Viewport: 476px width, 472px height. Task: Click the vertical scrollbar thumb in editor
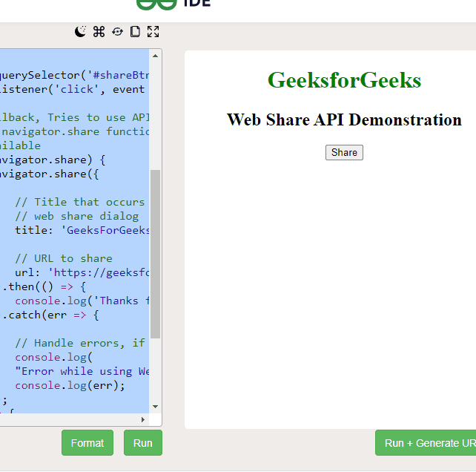coord(156,254)
